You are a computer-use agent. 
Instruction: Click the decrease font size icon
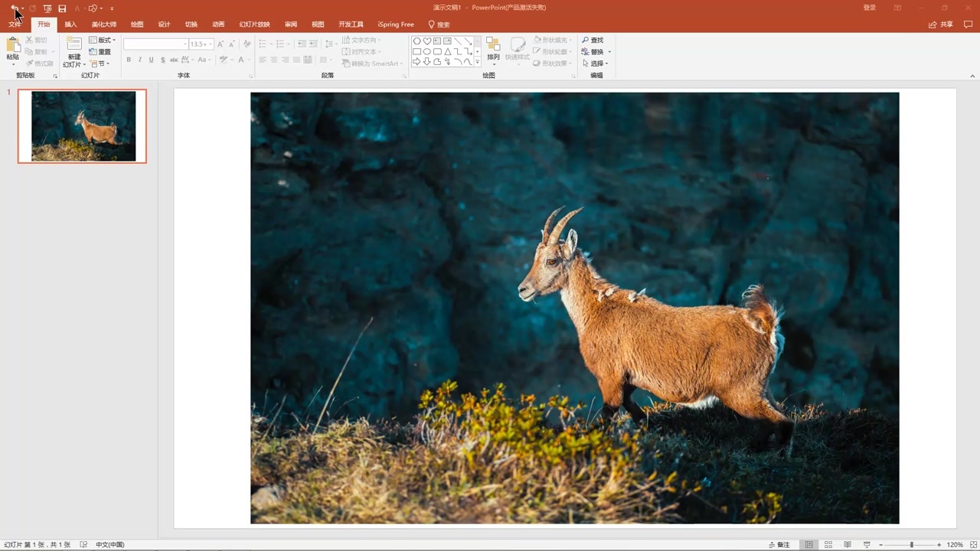[232, 44]
